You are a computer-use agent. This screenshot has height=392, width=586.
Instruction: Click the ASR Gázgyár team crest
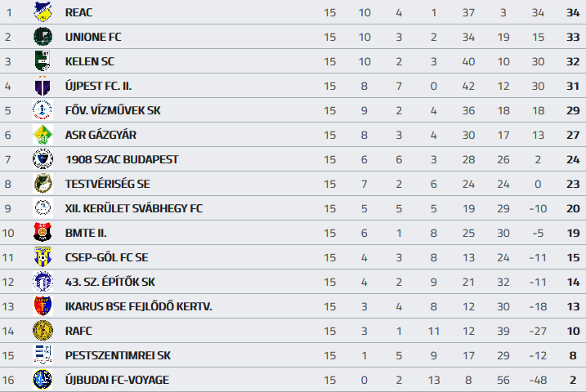pyautogui.click(x=42, y=135)
